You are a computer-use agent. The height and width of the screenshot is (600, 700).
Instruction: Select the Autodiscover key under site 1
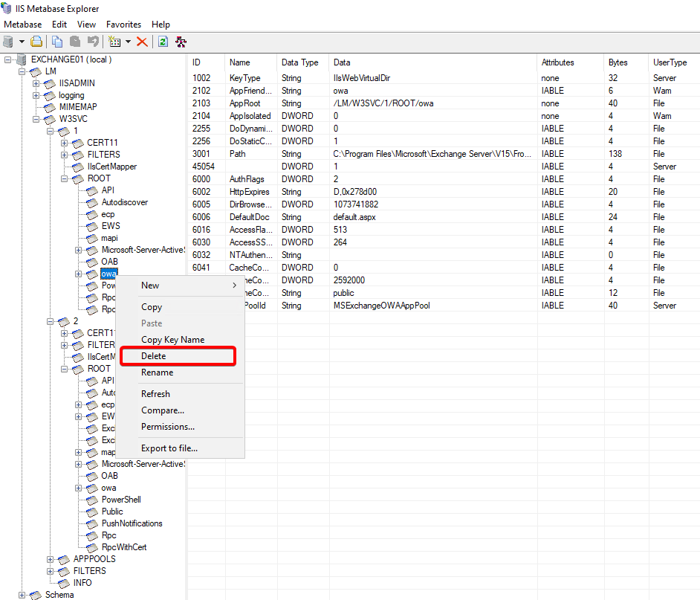[124, 202]
